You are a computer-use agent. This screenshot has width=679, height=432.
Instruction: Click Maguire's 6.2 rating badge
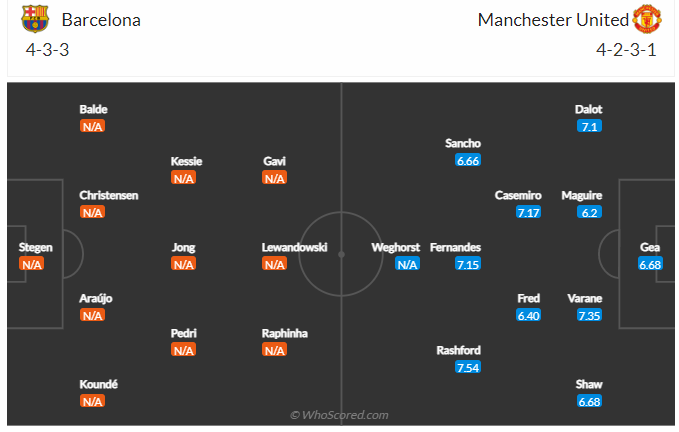(x=589, y=212)
